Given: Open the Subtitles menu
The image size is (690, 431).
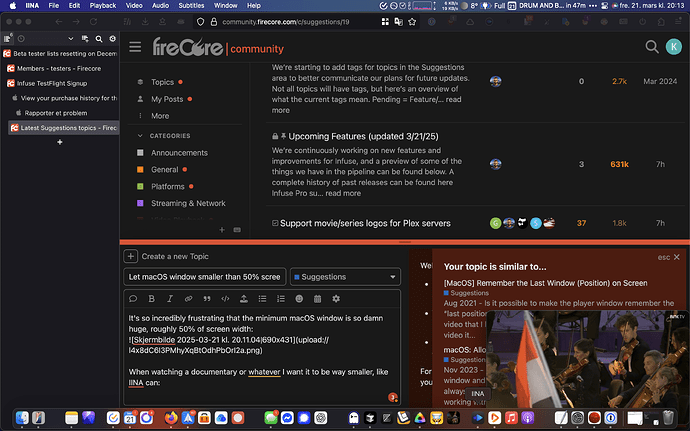Looking at the screenshot, I should [191, 6].
